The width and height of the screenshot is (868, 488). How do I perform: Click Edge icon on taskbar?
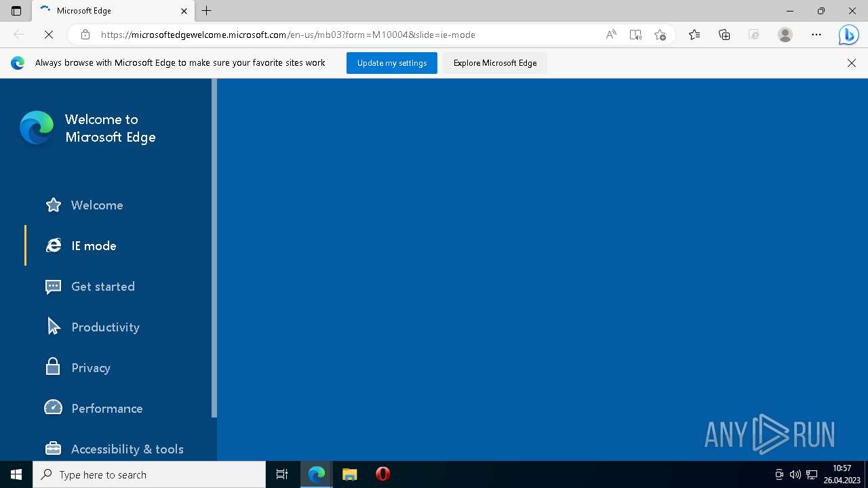(x=317, y=474)
